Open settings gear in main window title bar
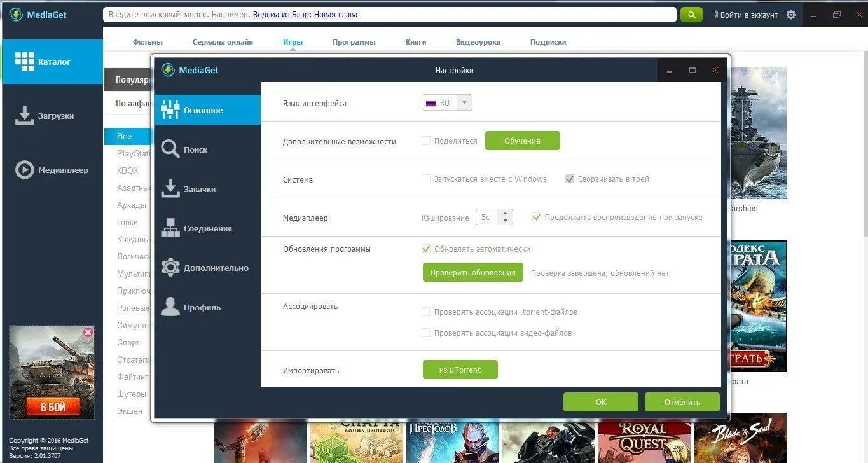This screenshot has width=868, height=463. [791, 15]
